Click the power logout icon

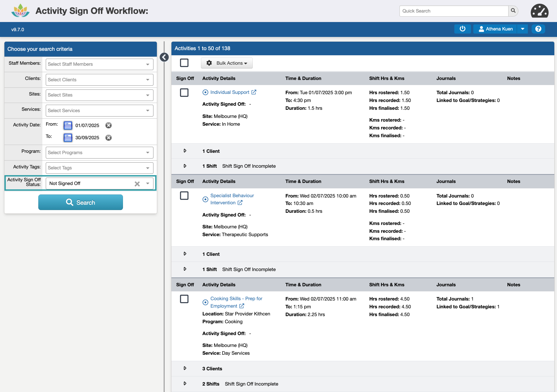(x=462, y=29)
